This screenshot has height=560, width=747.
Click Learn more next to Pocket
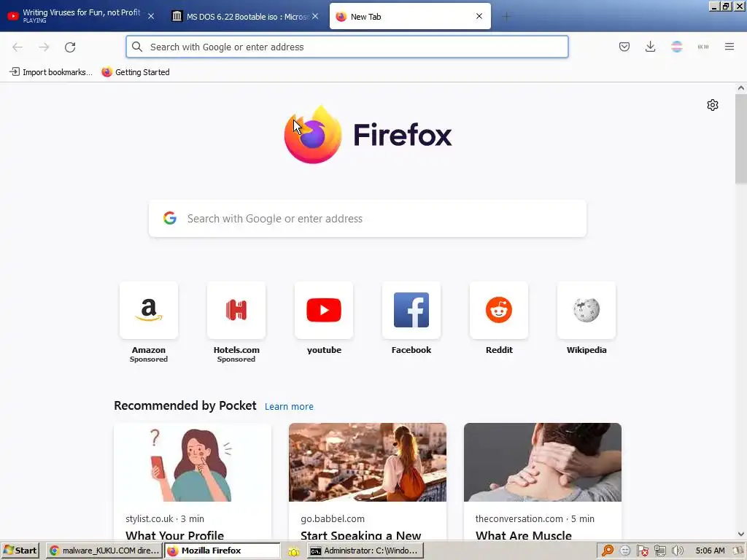pyautogui.click(x=289, y=406)
